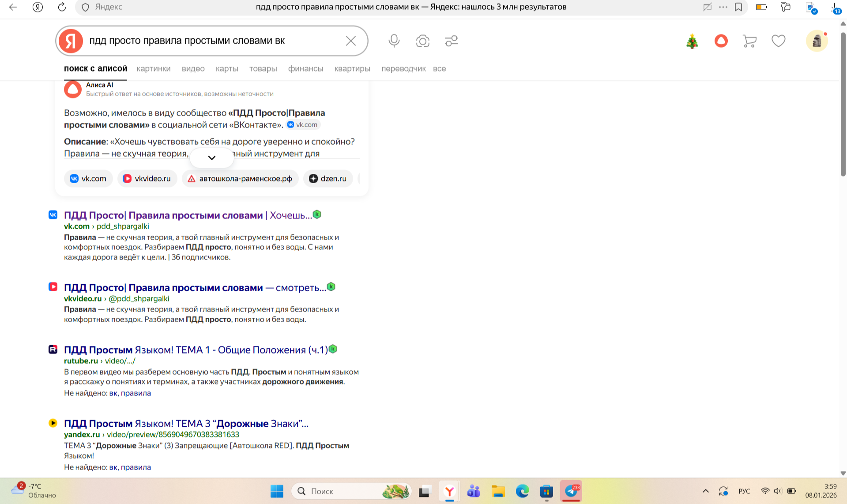This screenshot has width=847, height=504.
Task: Switch to the 'переводчик' tab
Action: [x=403, y=68]
